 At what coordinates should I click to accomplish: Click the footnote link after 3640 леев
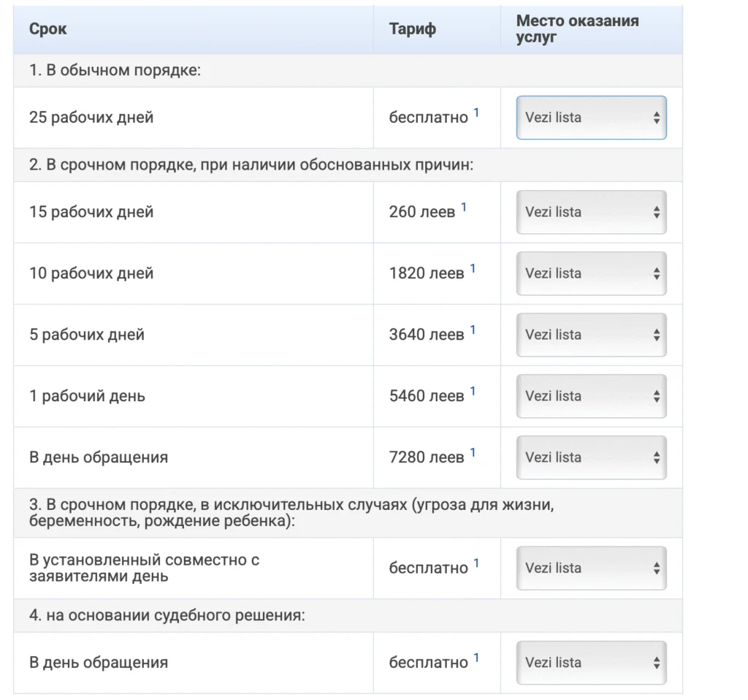point(473,330)
